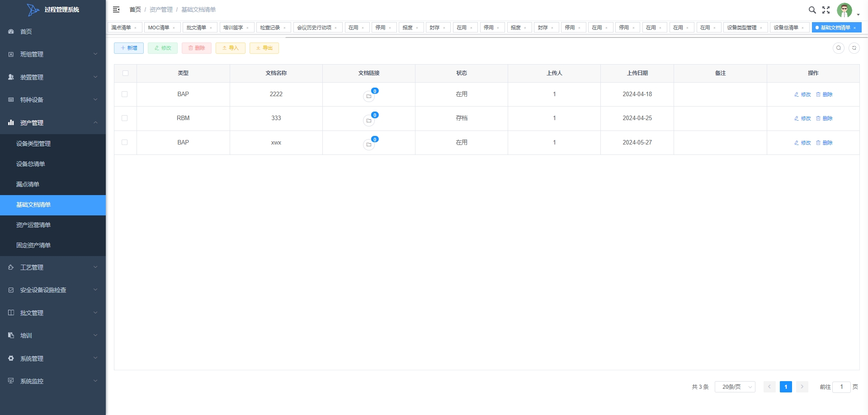Select page 1 in the pagination
Image resolution: width=868 pixels, height=415 pixels.
(x=786, y=387)
